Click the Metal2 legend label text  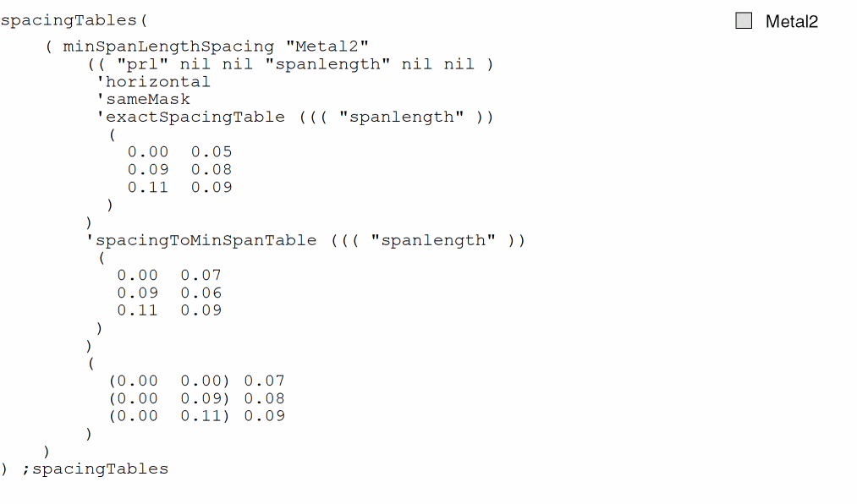[x=791, y=22]
